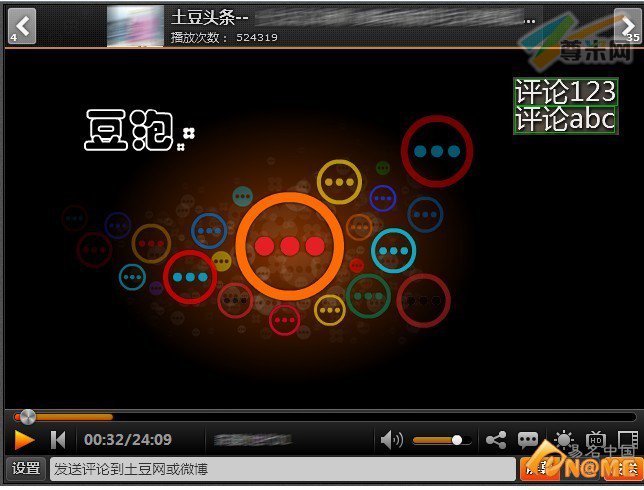Go to previous video with the left arrow

(22, 26)
